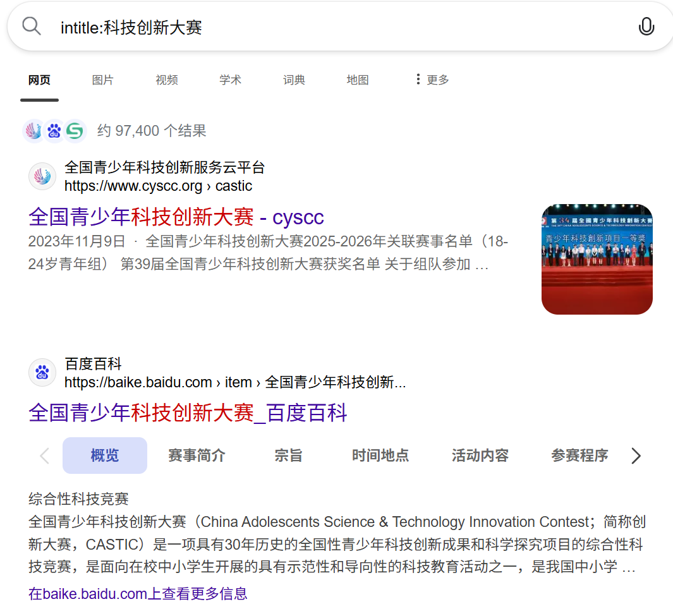Select the 时间地点 section tab
Screen dimensions: 673x616
(x=380, y=456)
